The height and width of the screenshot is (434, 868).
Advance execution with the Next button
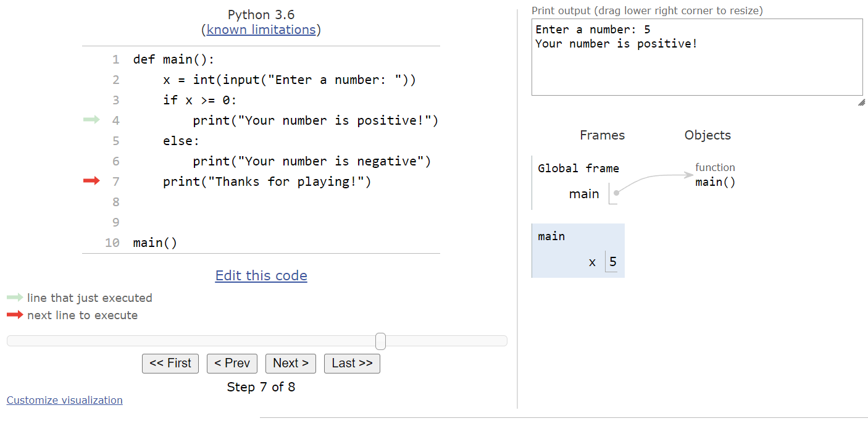tap(291, 363)
